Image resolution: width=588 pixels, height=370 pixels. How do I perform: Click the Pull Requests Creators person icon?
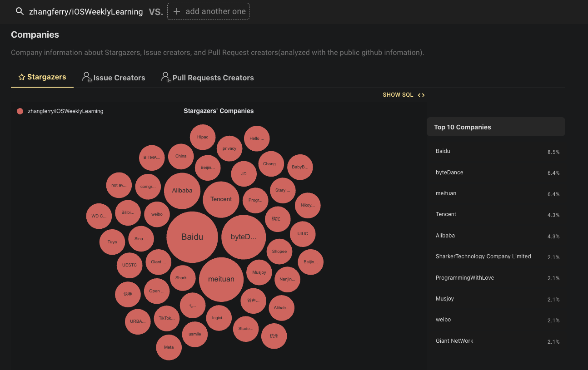(166, 77)
